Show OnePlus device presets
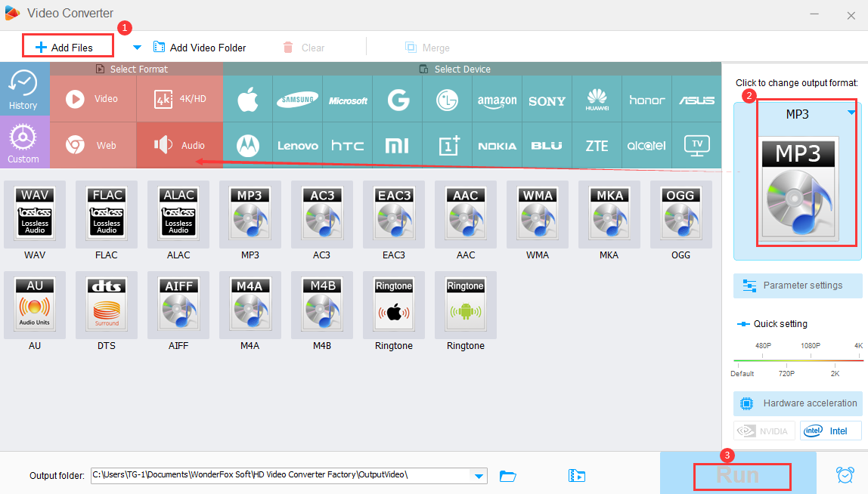868x494 pixels. click(448, 146)
